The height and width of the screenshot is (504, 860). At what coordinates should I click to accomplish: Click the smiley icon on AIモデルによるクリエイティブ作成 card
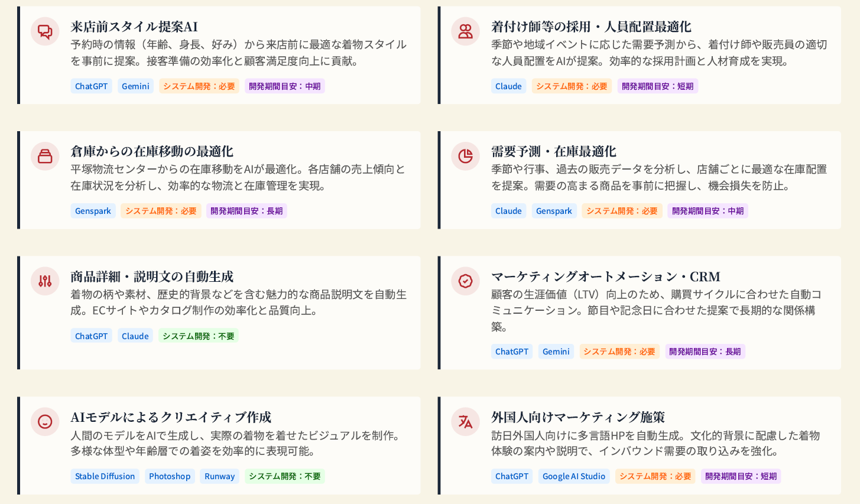click(x=44, y=422)
